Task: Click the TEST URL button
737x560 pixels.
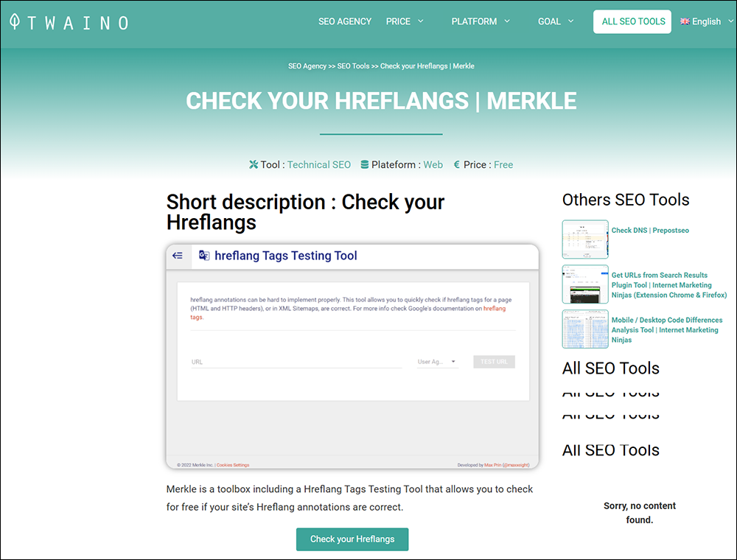Action: coord(494,361)
